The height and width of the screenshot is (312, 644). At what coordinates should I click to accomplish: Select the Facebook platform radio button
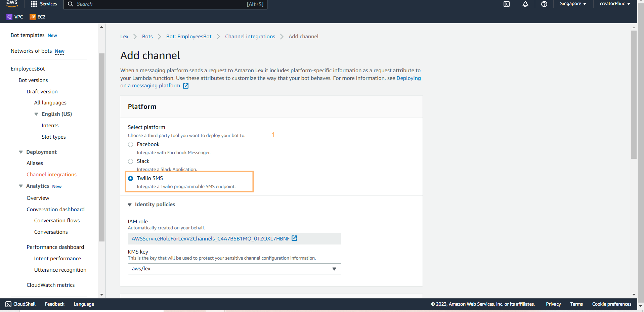pyautogui.click(x=131, y=144)
